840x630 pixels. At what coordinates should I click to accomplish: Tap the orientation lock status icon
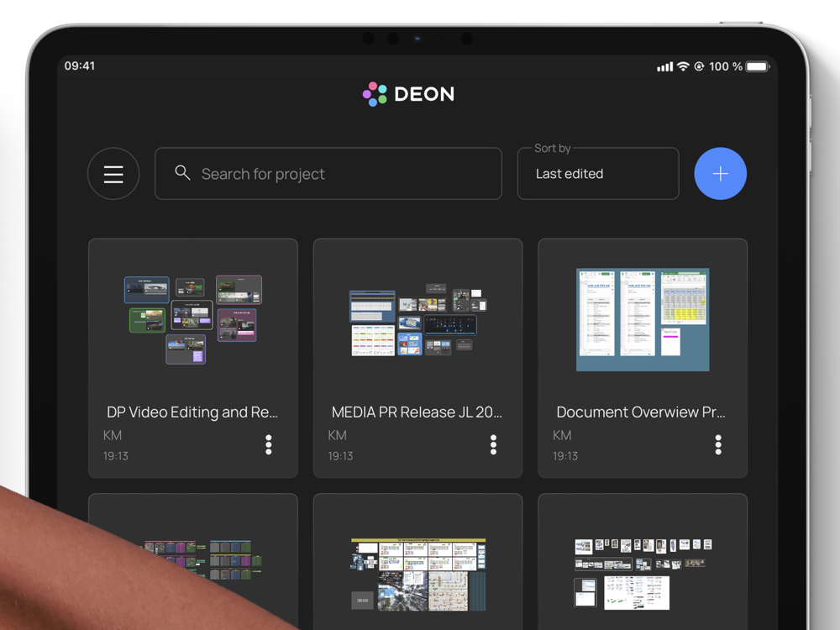pos(699,66)
